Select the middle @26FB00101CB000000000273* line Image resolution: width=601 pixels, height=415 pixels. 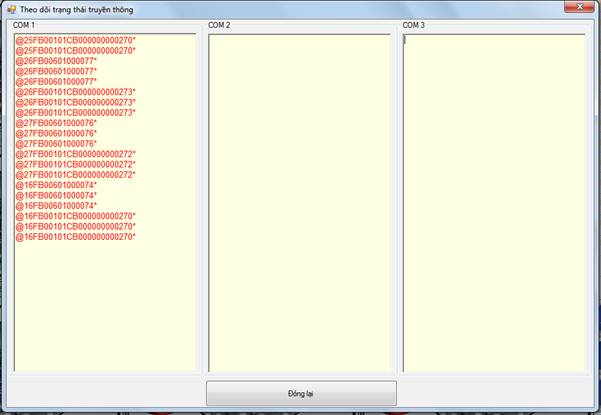pyautogui.click(x=76, y=102)
